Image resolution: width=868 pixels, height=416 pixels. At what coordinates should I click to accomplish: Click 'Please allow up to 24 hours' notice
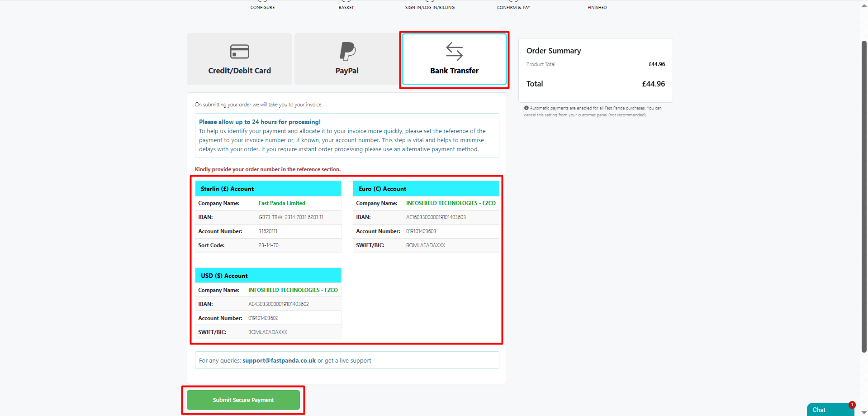pos(260,122)
